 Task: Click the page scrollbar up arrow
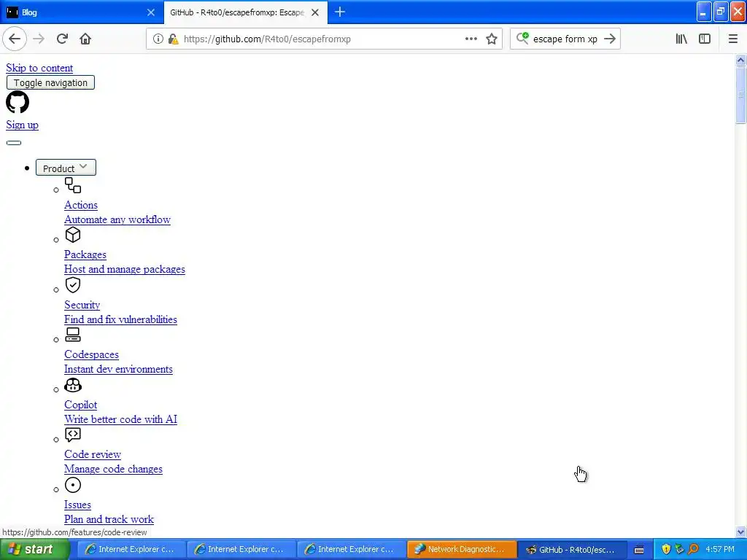(x=740, y=60)
